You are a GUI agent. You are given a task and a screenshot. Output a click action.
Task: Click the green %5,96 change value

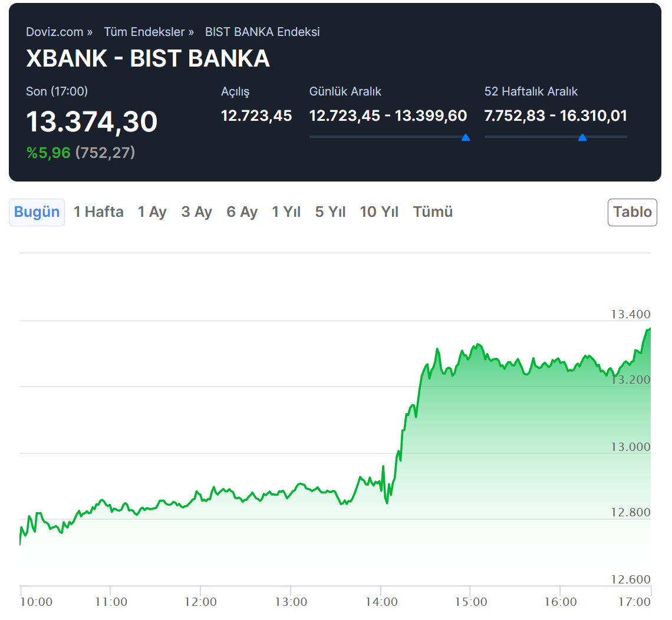(x=48, y=153)
